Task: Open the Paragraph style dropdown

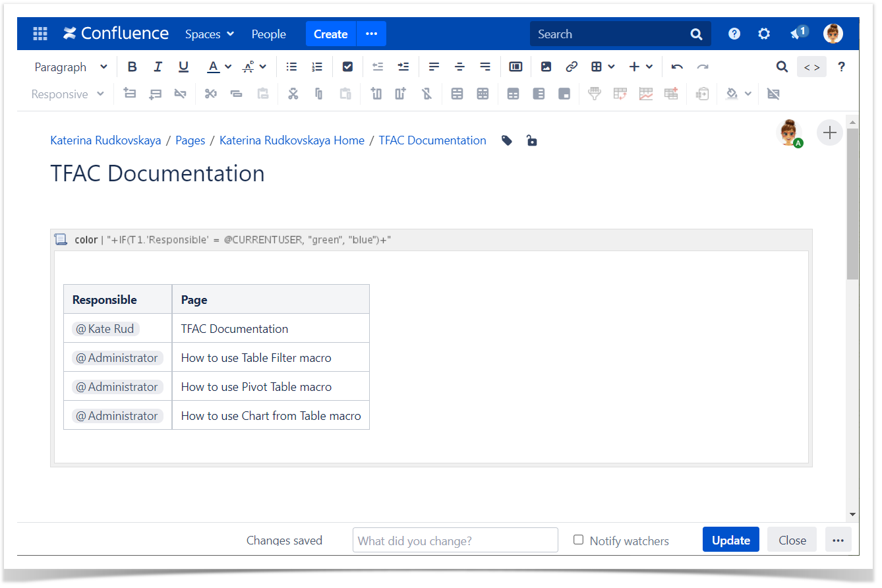Action: tap(71, 67)
